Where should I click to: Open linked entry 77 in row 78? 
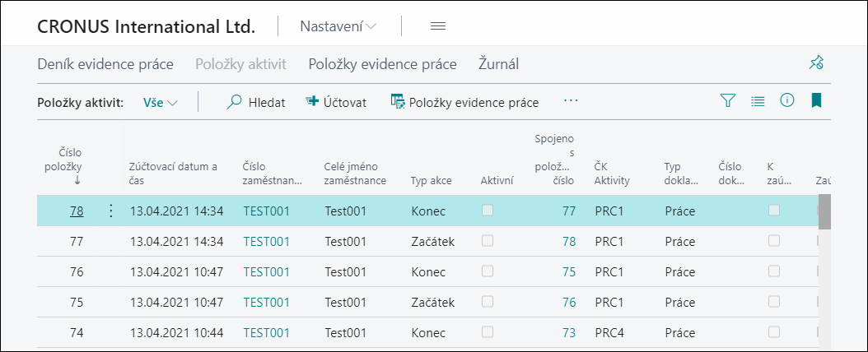(568, 211)
